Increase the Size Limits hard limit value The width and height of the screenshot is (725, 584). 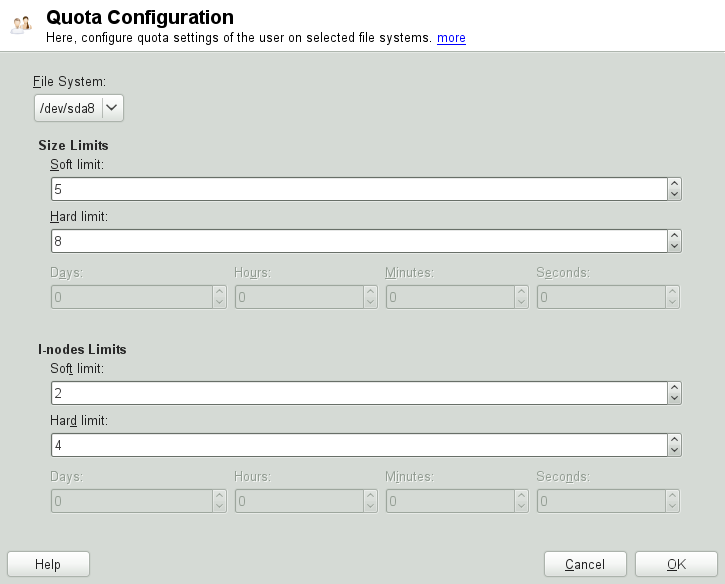pyautogui.click(x=675, y=236)
